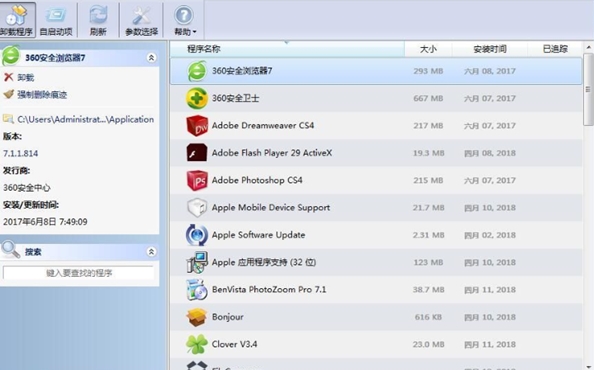Open the C:\Users\Administrat...\Application path link
Screen dimensions: 594x370
pyautogui.click(x=78, y=119)
